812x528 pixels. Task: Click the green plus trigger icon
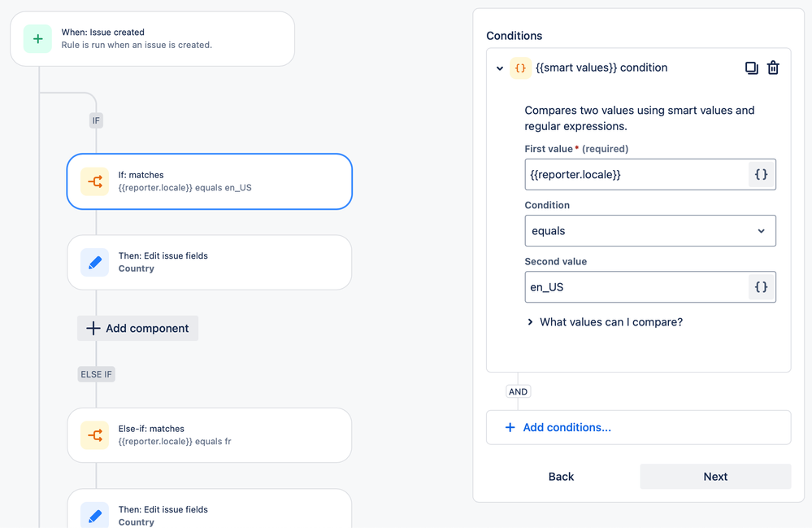[38, 39]
